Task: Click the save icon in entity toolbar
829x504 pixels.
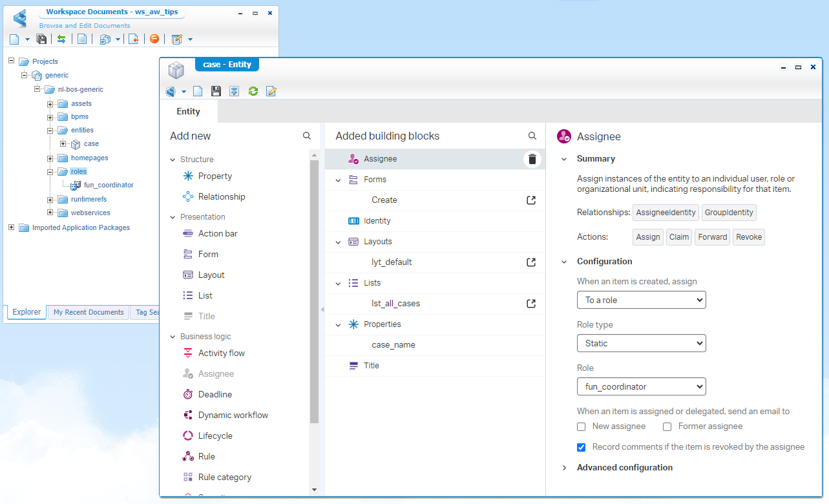Action: click(216, 91)
